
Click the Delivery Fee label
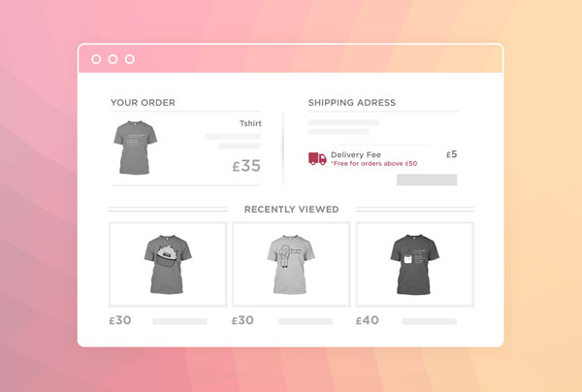point(356,155)
